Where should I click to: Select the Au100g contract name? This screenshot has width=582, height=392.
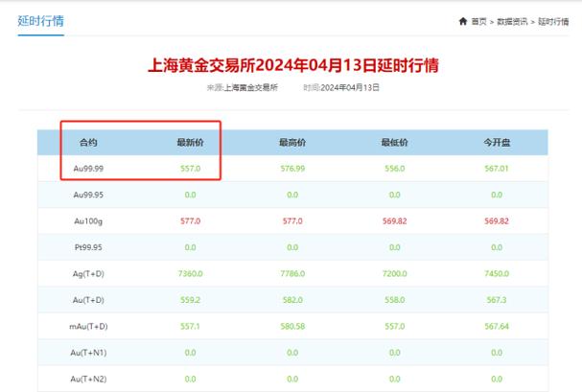coord(88,221)
